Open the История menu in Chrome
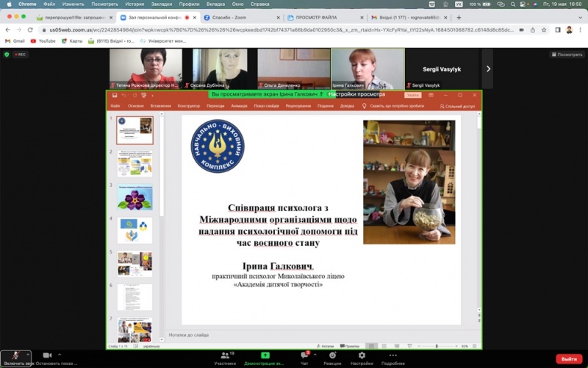 coord(134,4)
